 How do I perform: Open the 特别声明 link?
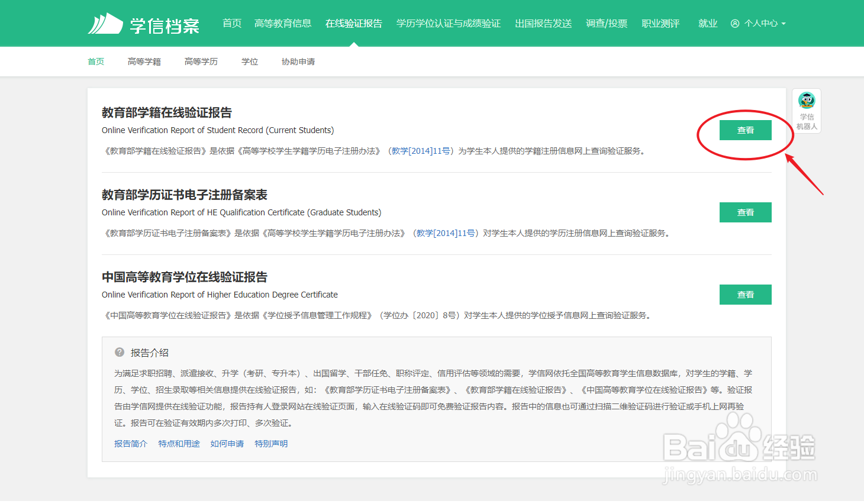pos(271,443)
